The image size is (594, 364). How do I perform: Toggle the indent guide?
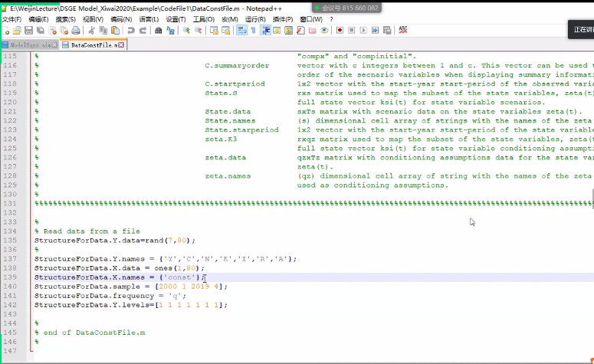tap(265, 31)
